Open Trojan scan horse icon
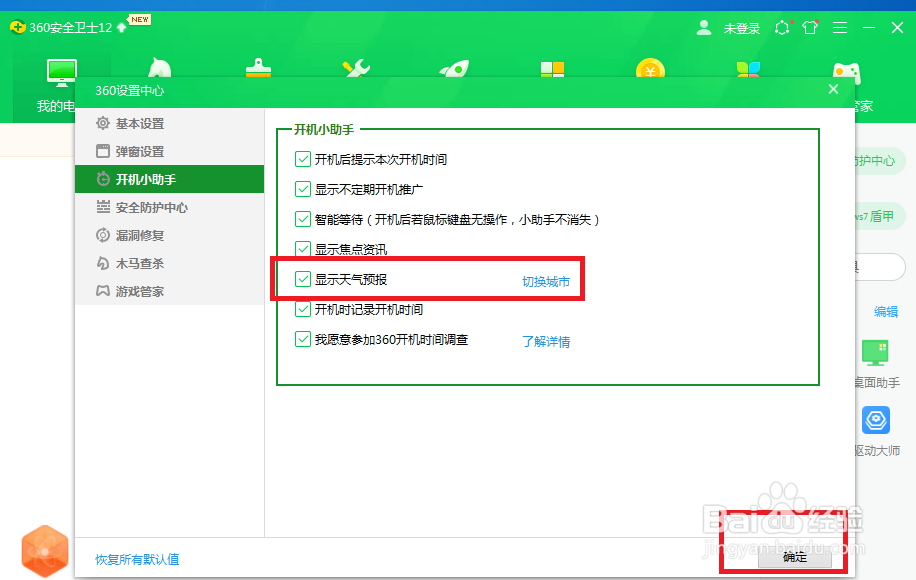 click(159, 67)
